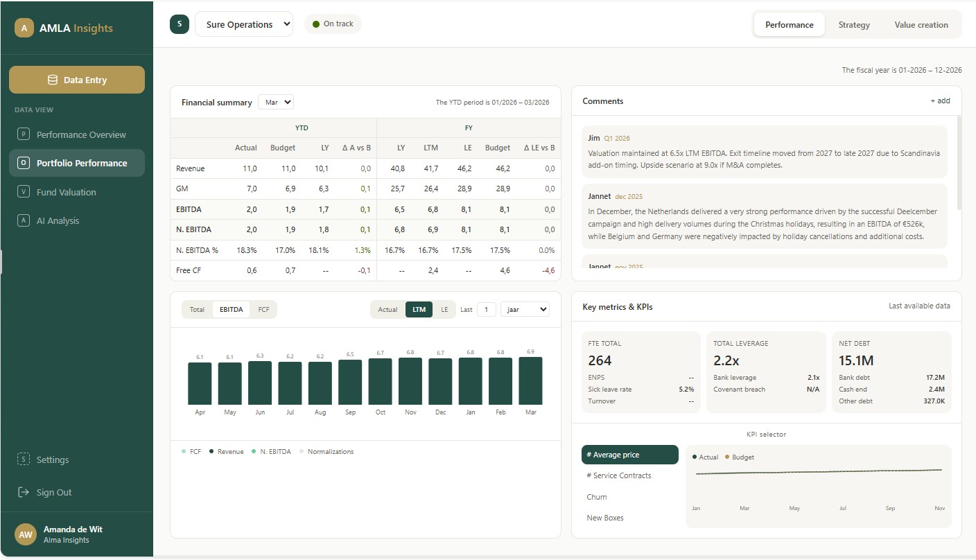Click the FTE TOTAL 264 card
976x560 pixels.
(x=640, y=372)
